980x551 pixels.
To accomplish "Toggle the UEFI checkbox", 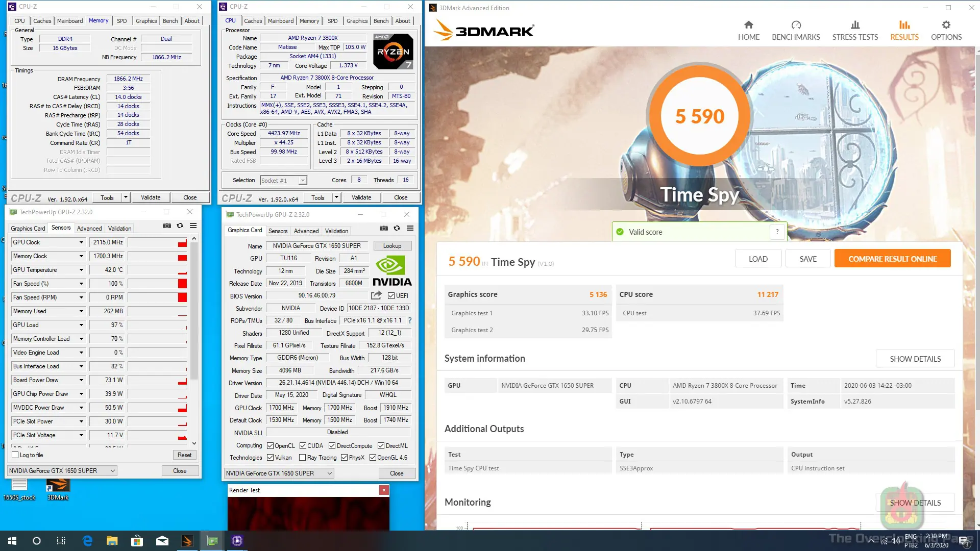I will pos(391,296).
